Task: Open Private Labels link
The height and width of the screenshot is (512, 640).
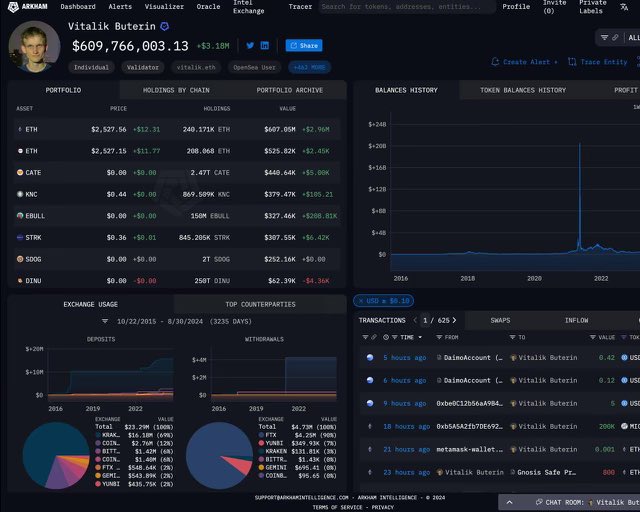Action: pos(592,7)
